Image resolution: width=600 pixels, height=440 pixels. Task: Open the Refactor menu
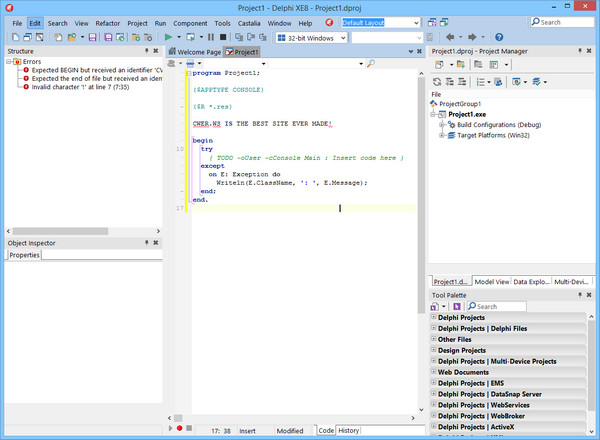107,21
